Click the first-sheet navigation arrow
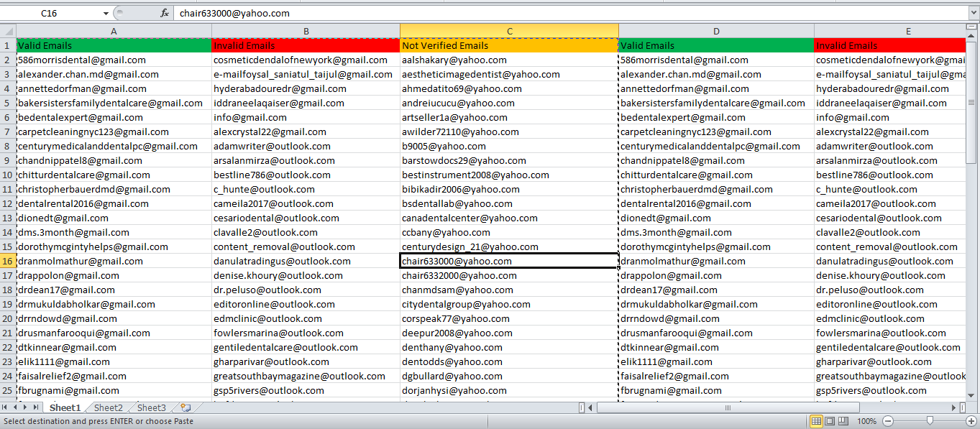980x429 pixels. click(6, 407)
